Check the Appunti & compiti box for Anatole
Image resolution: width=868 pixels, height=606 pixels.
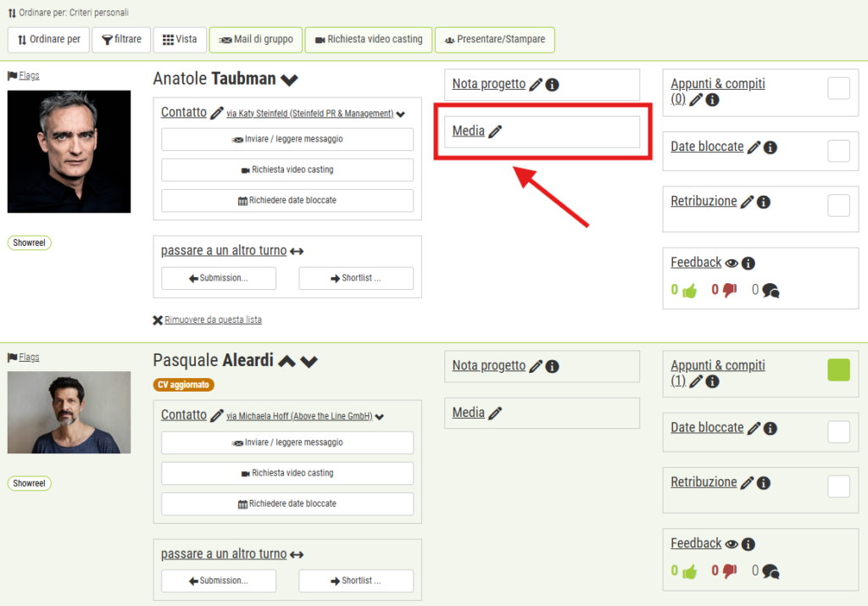[838, 88]
